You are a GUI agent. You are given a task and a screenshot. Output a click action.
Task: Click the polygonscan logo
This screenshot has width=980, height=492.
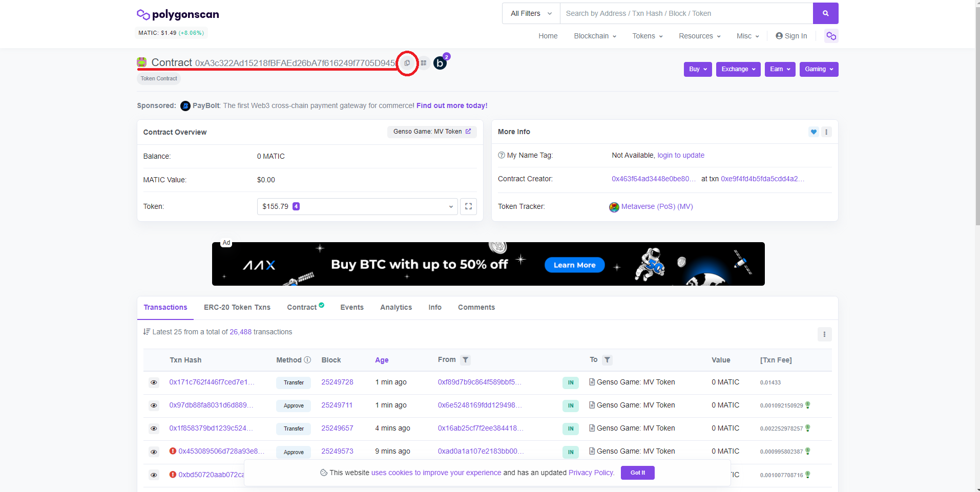(178, 14)
